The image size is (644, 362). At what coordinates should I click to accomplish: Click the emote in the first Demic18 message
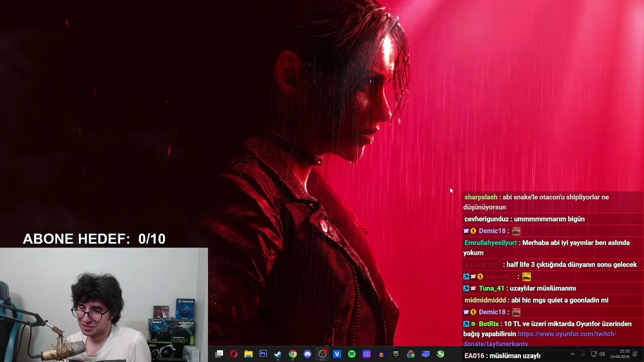[516, 231]
